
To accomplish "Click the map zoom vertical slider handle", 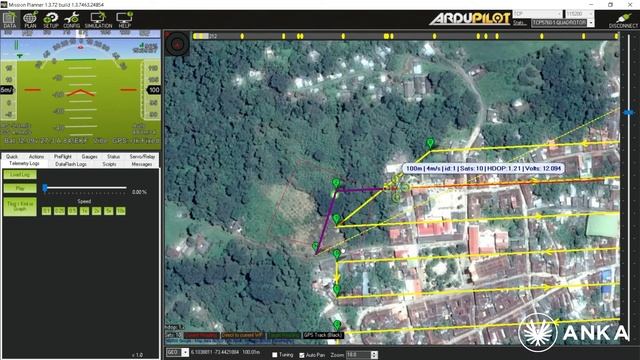I will (x=629, y=112).
